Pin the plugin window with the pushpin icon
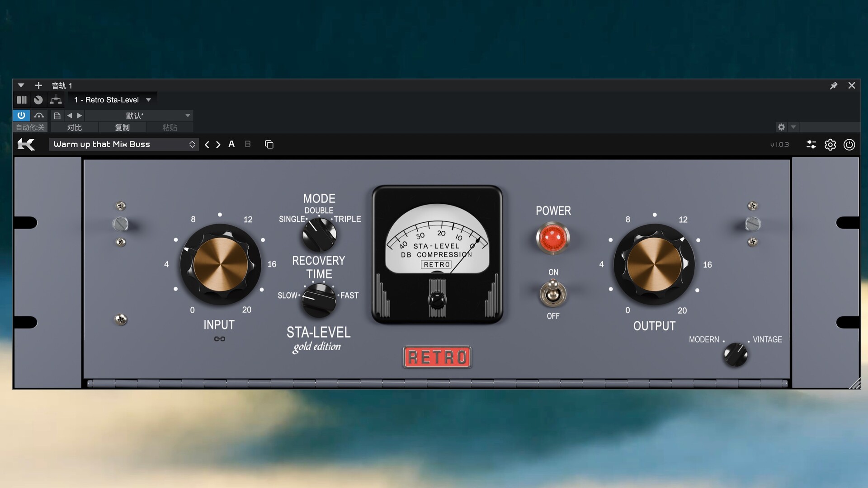The width and height of the screenshot is (868, 488). [x=834, y=85]
